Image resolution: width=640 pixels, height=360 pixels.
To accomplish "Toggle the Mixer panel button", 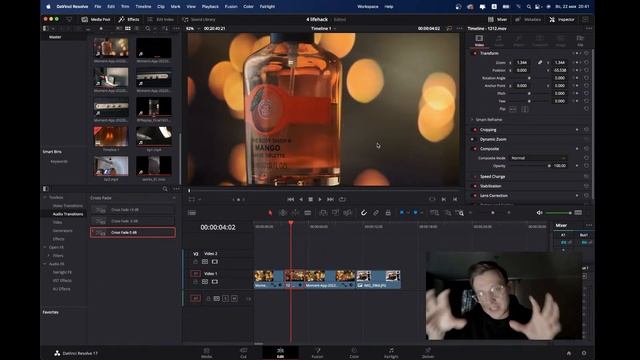I will click(x=498, y=19).
